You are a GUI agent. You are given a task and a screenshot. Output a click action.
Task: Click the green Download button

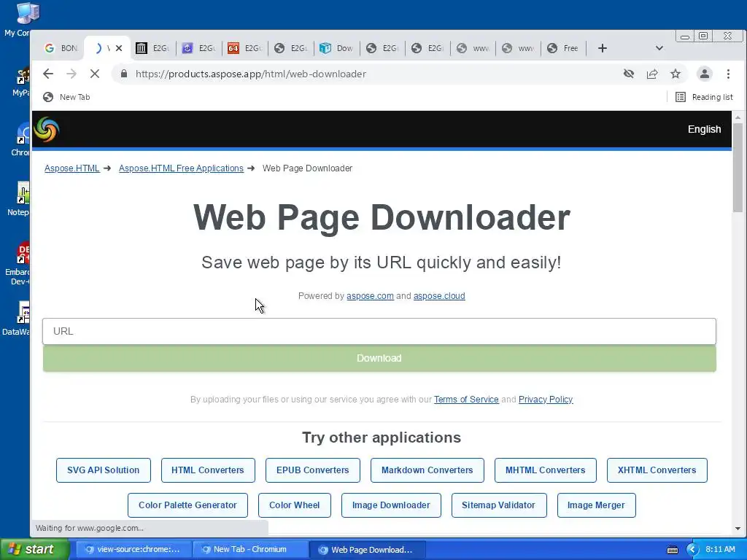tap(379, 358)
